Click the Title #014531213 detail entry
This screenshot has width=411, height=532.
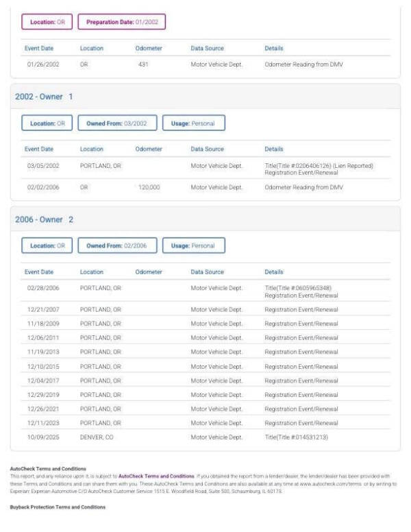[x=296, y=437]
